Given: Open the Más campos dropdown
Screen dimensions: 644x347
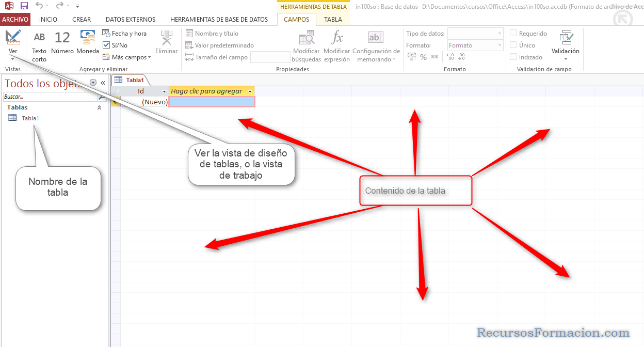Looking at the screenshot, I should coord(126,57).
